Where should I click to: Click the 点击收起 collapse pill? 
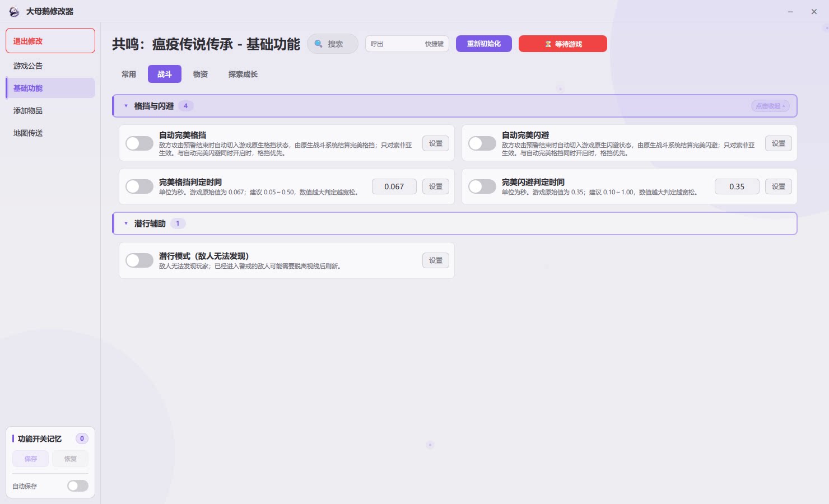(770, 106)
